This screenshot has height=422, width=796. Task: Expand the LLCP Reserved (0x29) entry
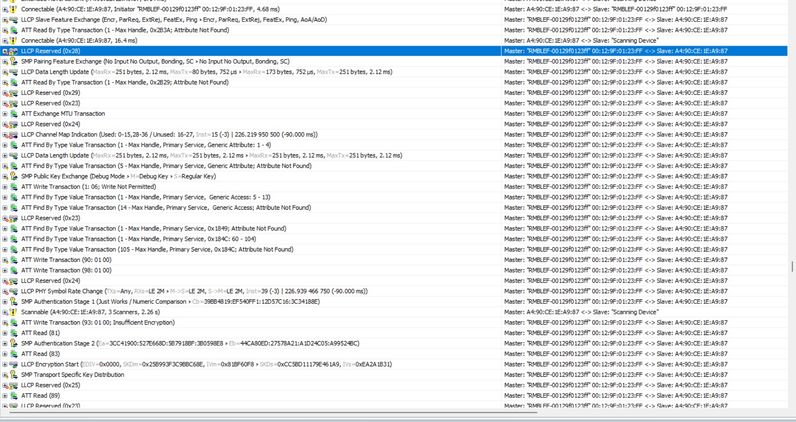[5, 93]
